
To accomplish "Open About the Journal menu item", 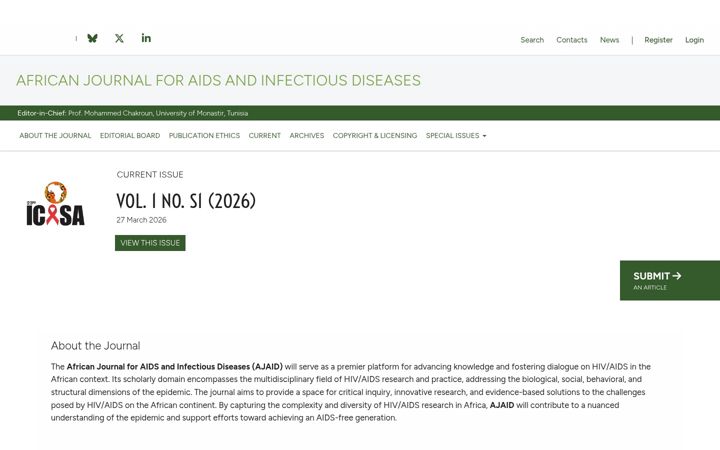I will click(x=55, y=135).
